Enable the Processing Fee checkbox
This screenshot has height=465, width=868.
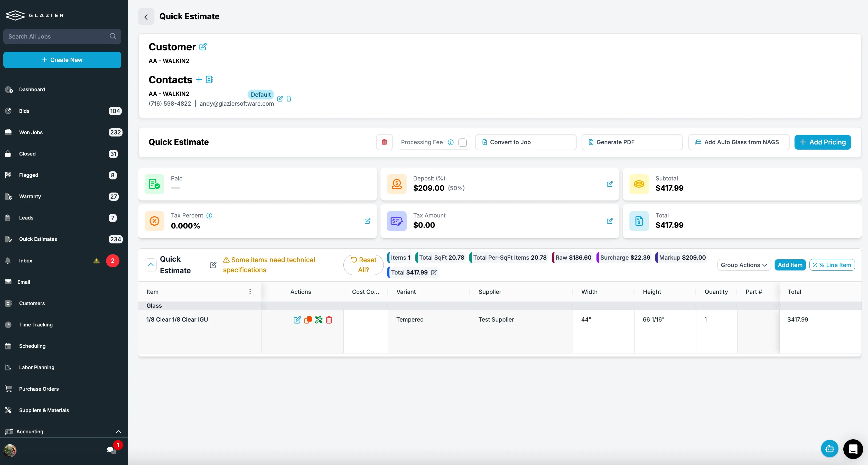pyautogui.click(x=462, y=143)
